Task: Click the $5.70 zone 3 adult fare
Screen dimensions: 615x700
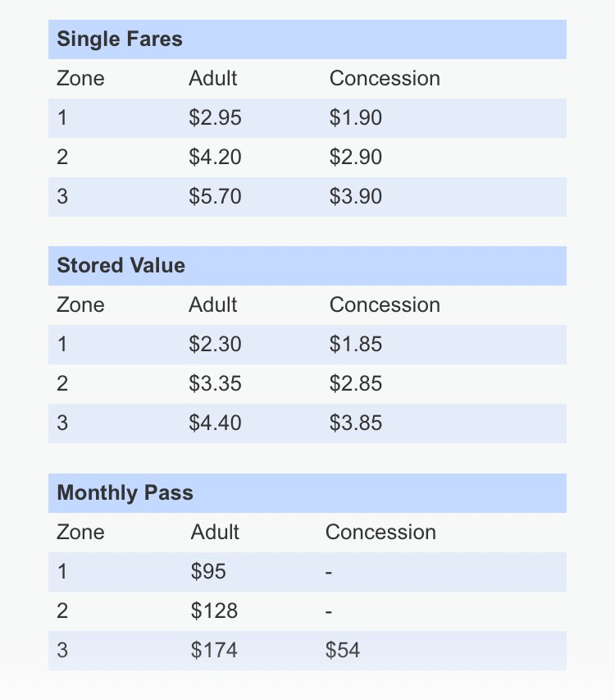Action: (x=215, y=197)
